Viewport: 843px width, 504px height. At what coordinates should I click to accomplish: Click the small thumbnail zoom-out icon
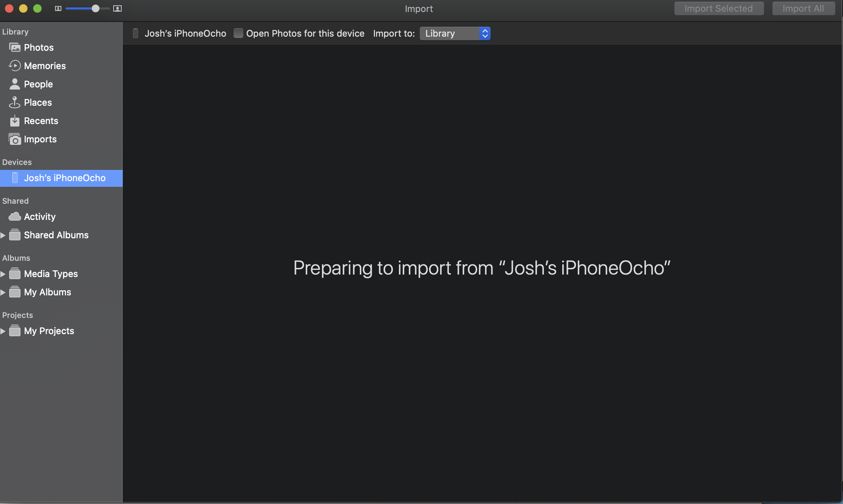click(x=58, y=8)
